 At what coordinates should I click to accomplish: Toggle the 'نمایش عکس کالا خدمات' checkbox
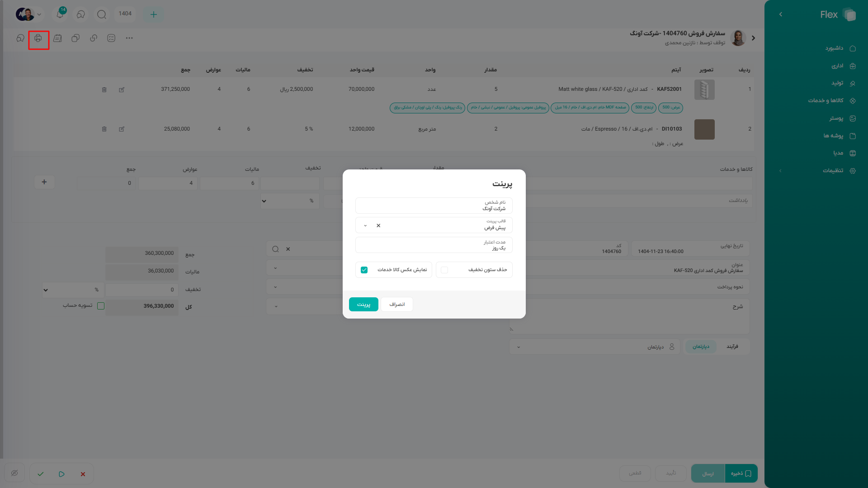pyautogui.click(x=364, y=270)
